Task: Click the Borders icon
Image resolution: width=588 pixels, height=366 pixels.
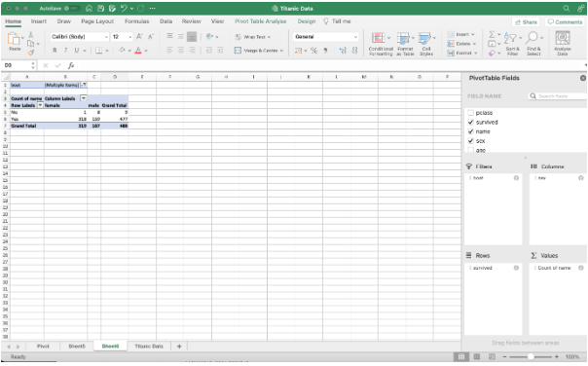Action: pos(99,51)
